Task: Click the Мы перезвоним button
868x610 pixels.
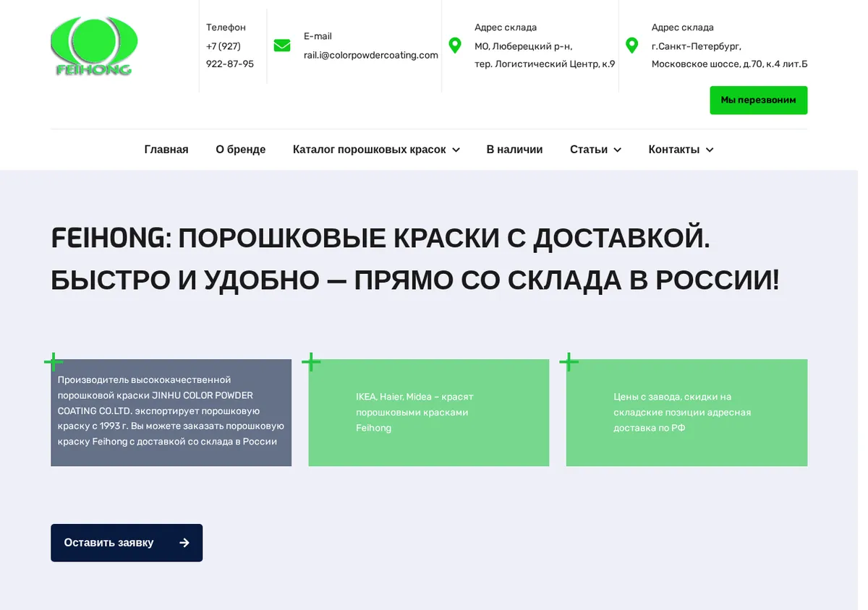Action: click(x=759, y=100)
